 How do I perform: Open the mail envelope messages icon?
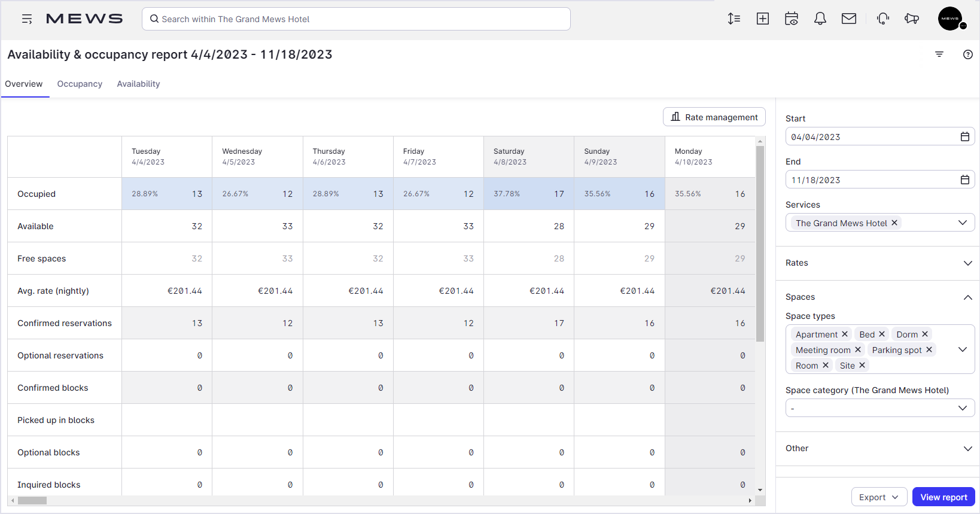coord(849,19)
